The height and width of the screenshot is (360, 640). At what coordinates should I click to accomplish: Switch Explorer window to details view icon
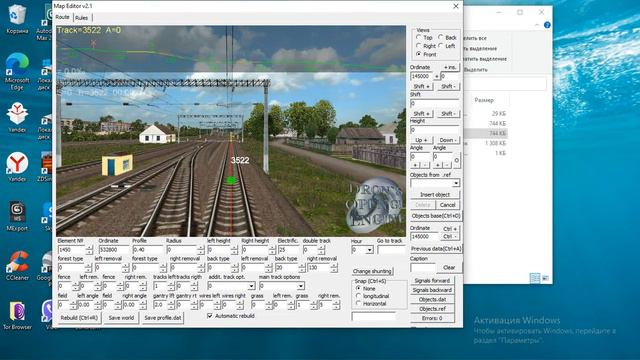click(x=535, y=278)
